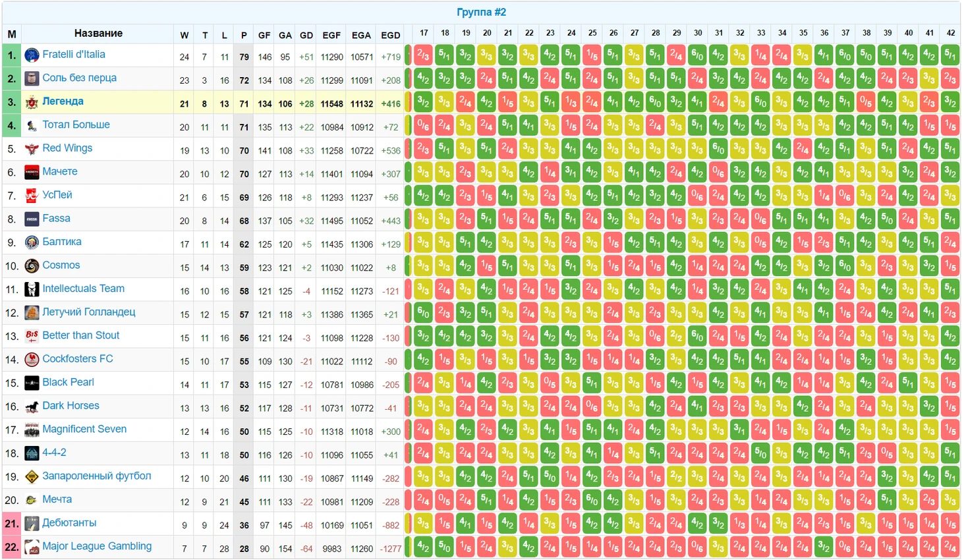The height and width of the screenshot is (560, 962).
Task: Click the Black Pearl team logo
Action: [32, 383]
